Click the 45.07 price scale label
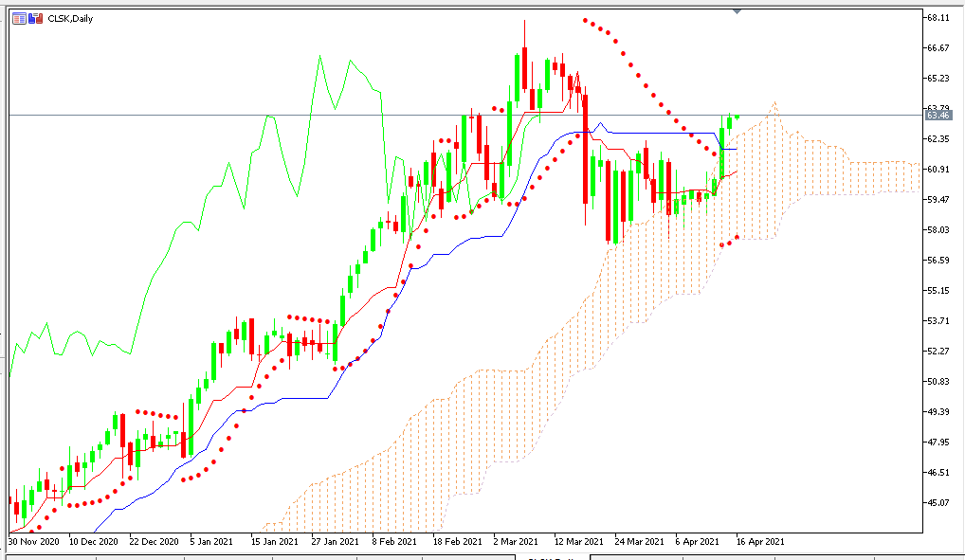Screen dimensions: 965x560 938,503
